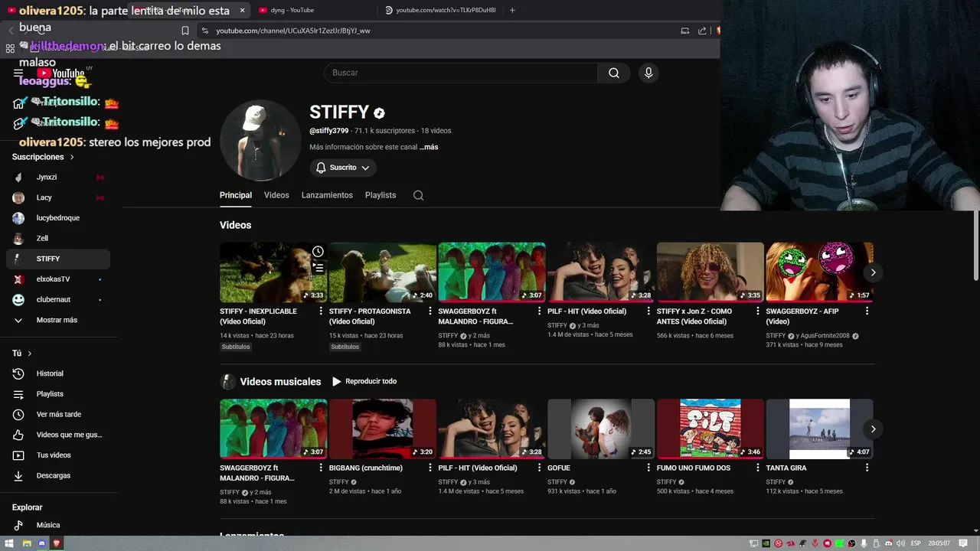980x551 pixels.
Task: Open Discord from the Windows taskbar
Action: coord(41,543)
